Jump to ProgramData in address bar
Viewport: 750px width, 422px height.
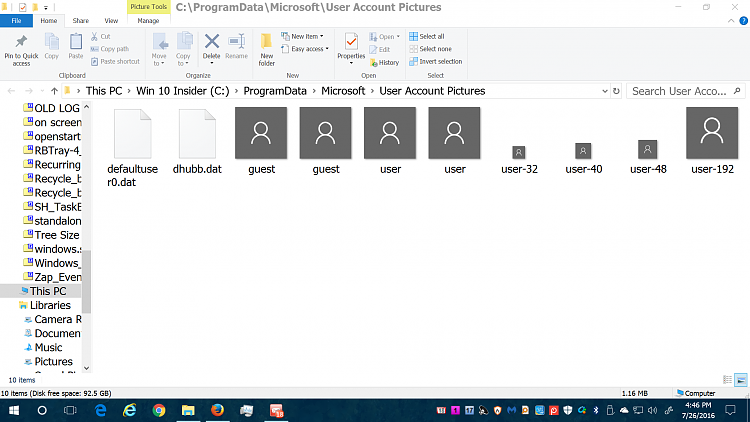click(x=275, y=91)
